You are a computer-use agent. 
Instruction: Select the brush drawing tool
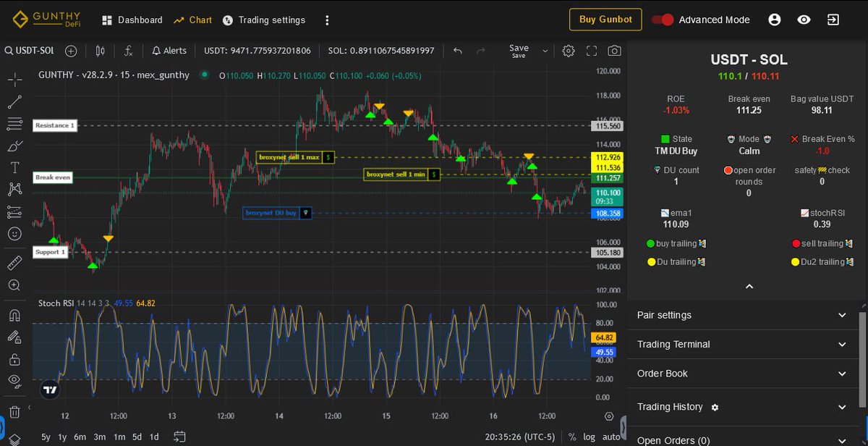(x=14, y=146)
